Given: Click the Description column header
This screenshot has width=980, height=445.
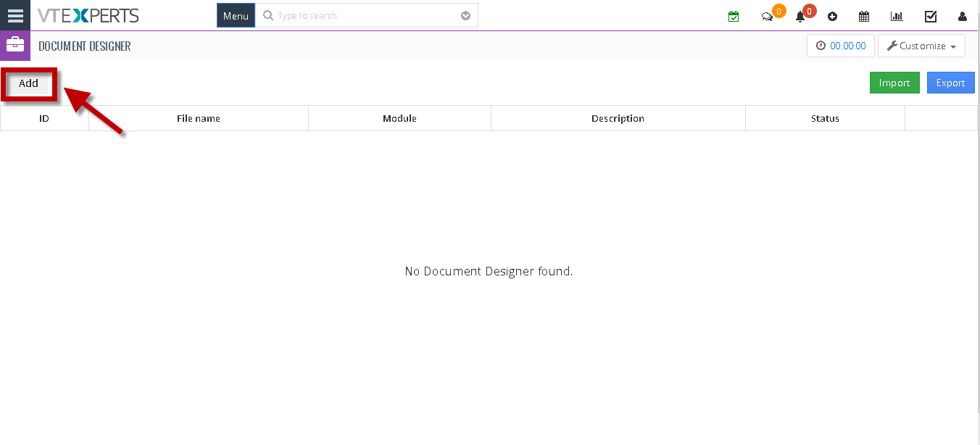Looking at the screenshot, I should click(618, 118).
